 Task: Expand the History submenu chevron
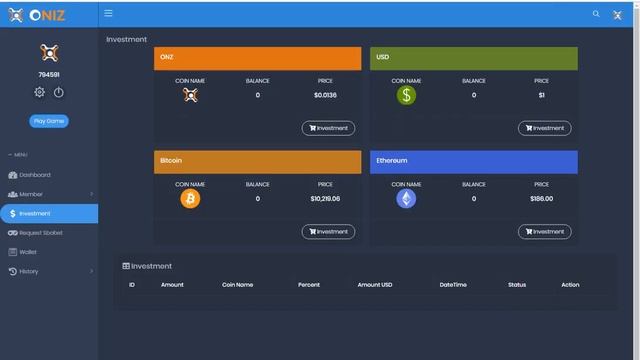(91, 271)
